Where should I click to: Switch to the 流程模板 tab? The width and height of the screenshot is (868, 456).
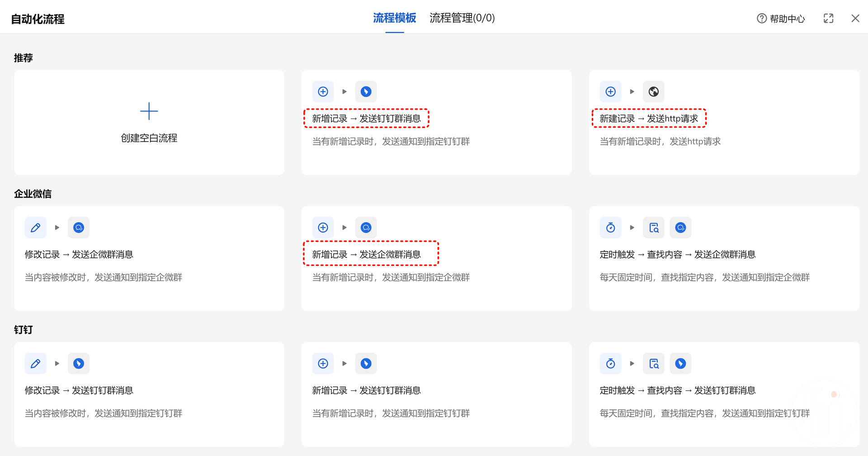[x=394, y=18]
